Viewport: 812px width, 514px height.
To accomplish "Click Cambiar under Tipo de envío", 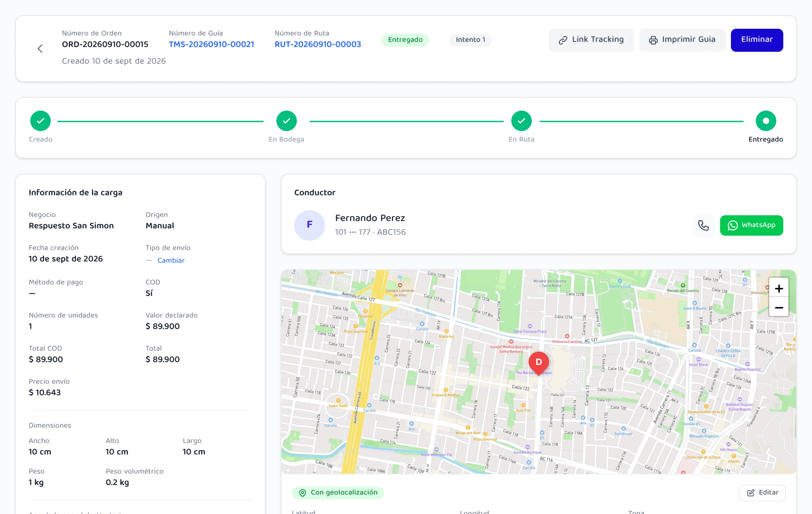I will pyautogui.click(x=171, y=261).
